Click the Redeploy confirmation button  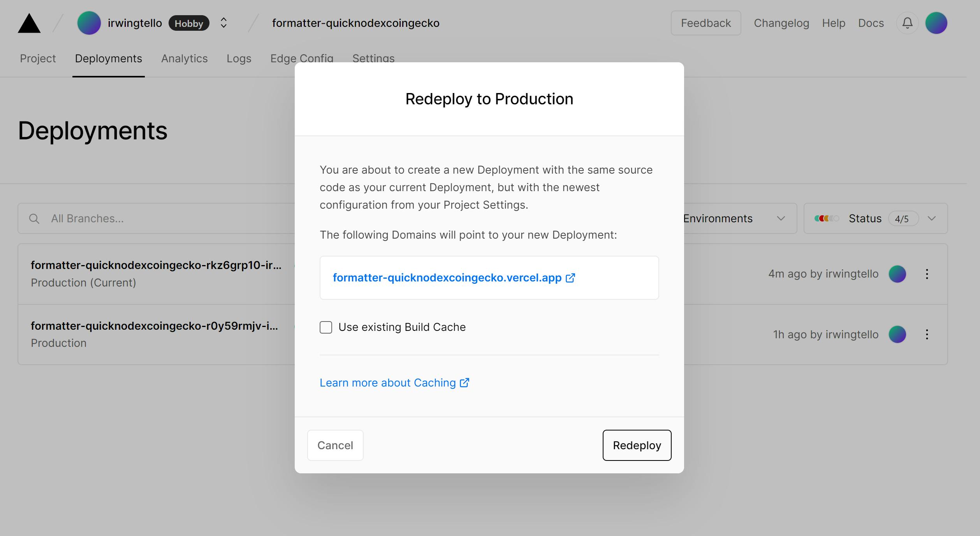[636, 445]
